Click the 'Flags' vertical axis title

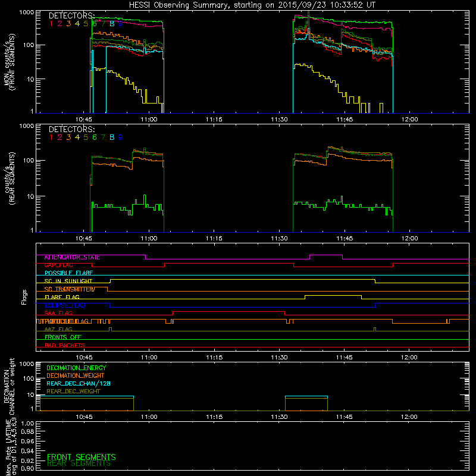point(24,297)
